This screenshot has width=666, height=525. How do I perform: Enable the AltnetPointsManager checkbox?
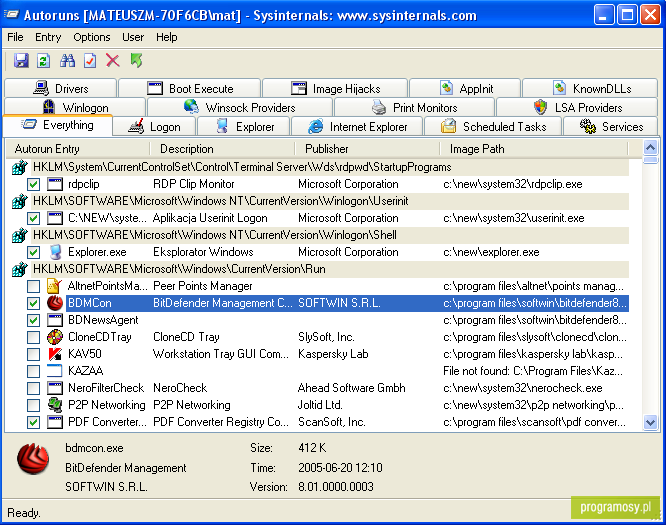coord(33,286)
